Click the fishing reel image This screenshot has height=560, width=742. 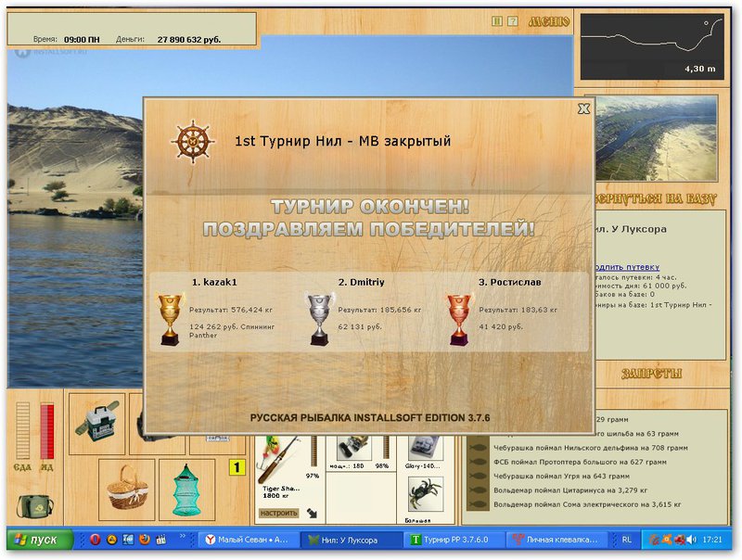354,448
